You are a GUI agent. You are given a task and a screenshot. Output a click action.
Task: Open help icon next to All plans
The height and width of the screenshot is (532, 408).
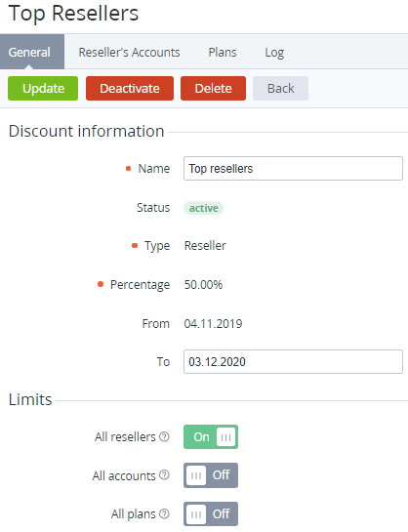click(164, 513)
